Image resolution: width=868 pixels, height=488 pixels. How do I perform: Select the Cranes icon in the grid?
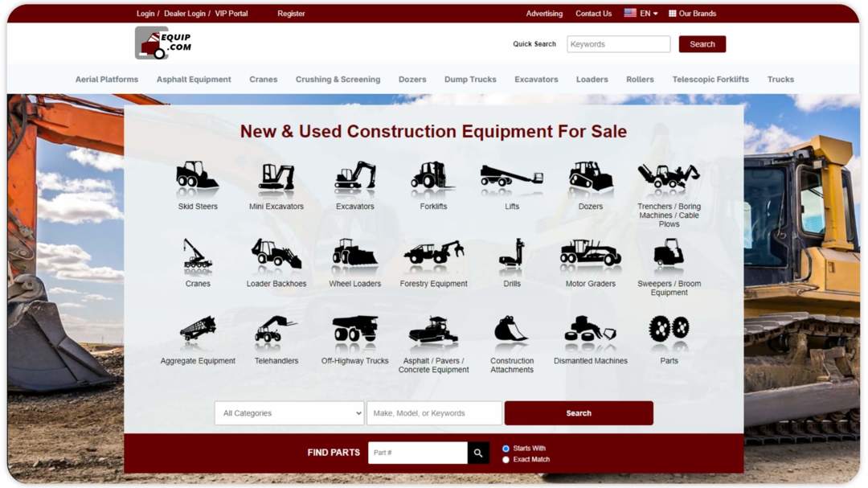coord(197,254)
